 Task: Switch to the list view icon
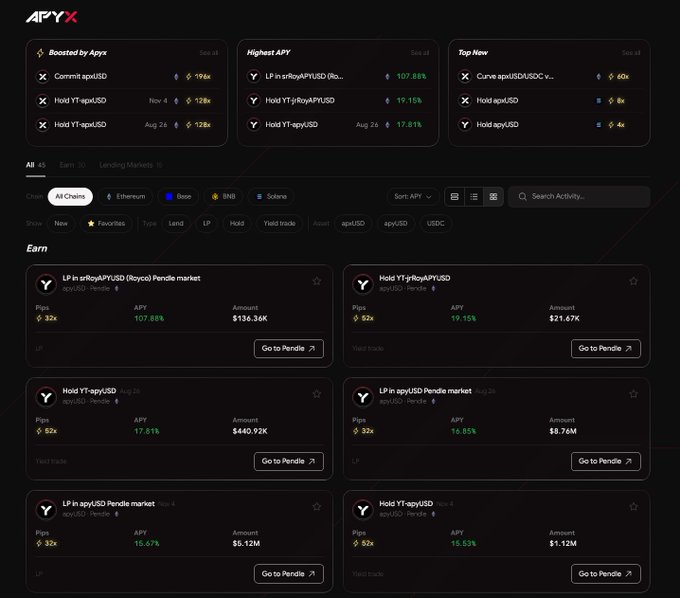click(x=474, y=196)
